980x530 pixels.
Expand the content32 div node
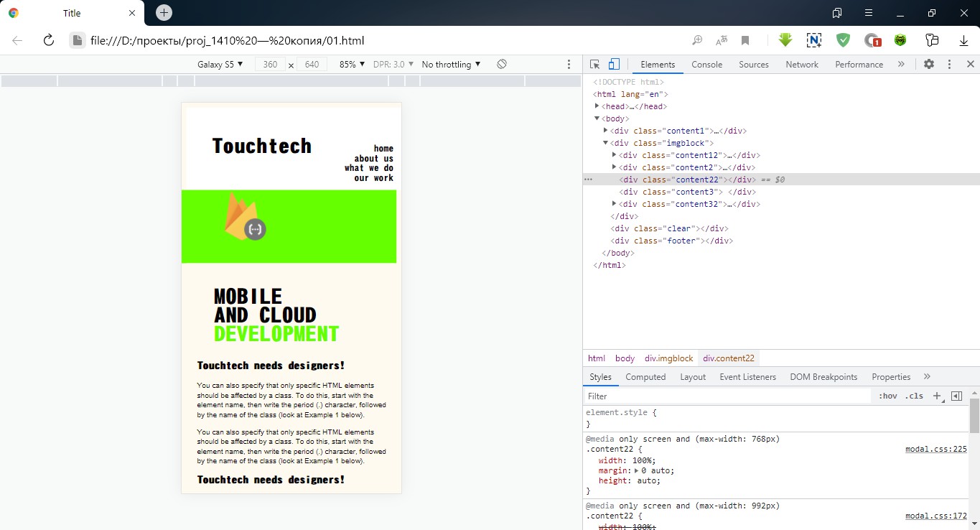[615, 203]
